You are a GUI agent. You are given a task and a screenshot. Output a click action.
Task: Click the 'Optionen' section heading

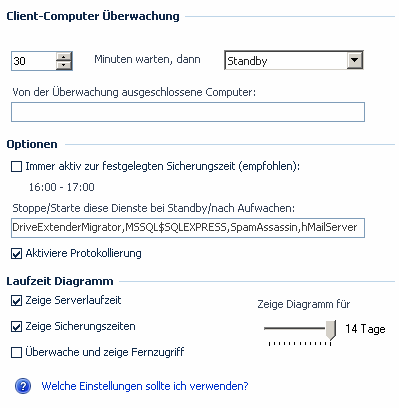pos(32,144)
